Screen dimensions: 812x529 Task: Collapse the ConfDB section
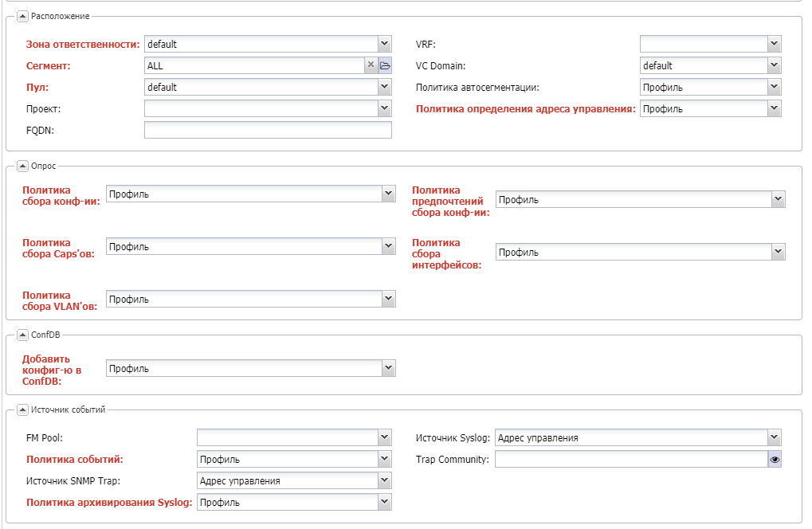coord(22,335)
